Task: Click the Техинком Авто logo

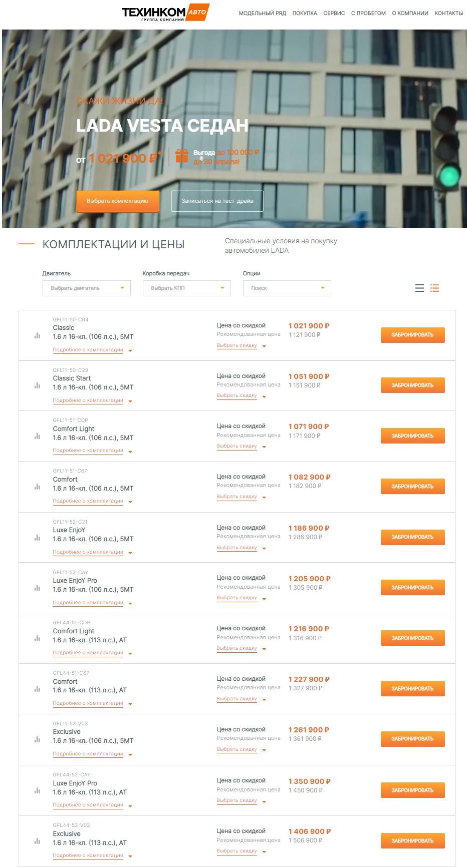Action: (x=165, y=13)
